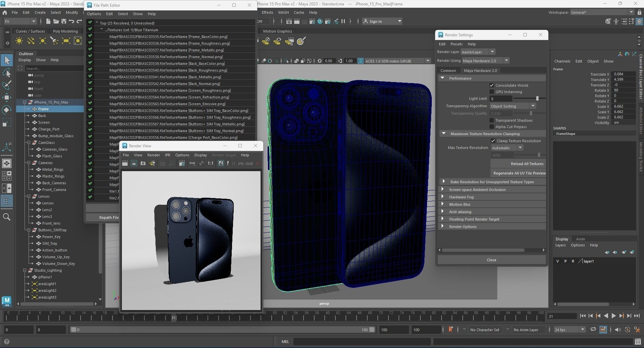Click the Reload All Textures button

pyautogui.click(x=518, y=164)
